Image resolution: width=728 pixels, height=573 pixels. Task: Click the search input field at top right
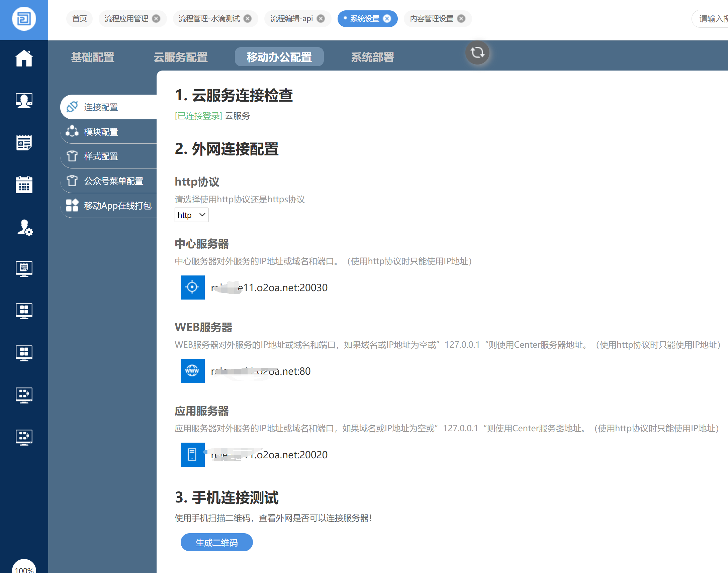[x=712, y=19]
